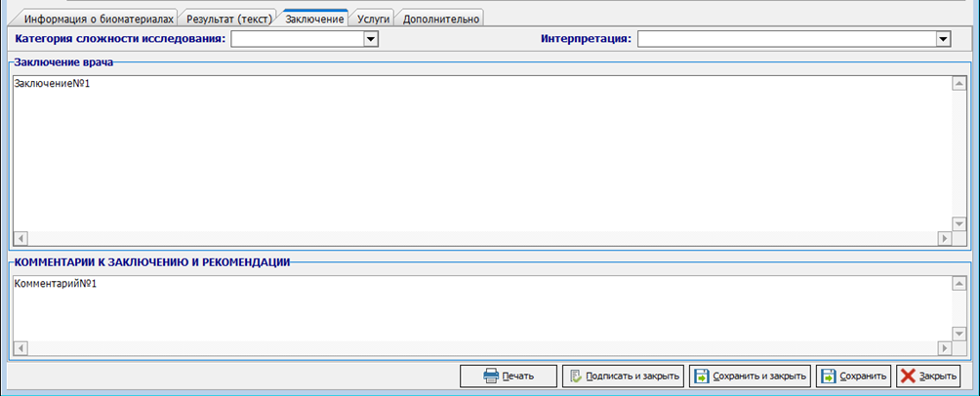Switch to the Информация о биоматериалах tab
The image size is (980, 396).
click(x=99, y=19)
